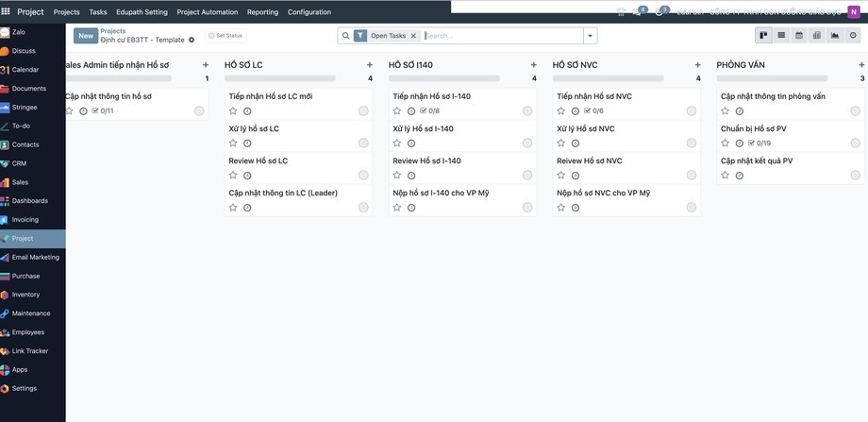Open Set Status dropdown
868x422 pixels.
[x=225, y=36]
